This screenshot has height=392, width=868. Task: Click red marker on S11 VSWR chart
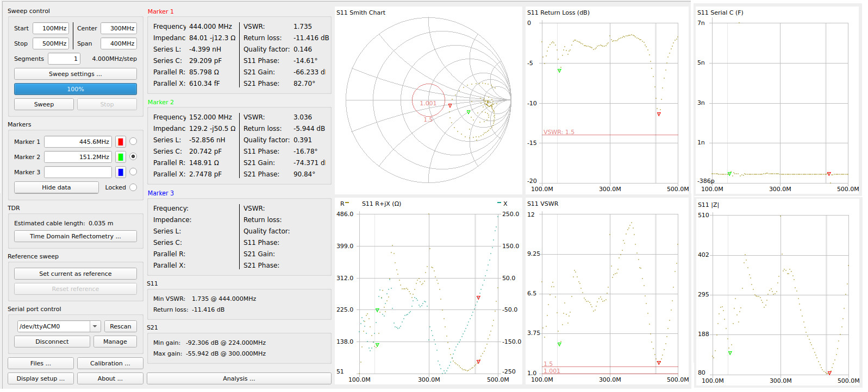(x=659, y=363)
